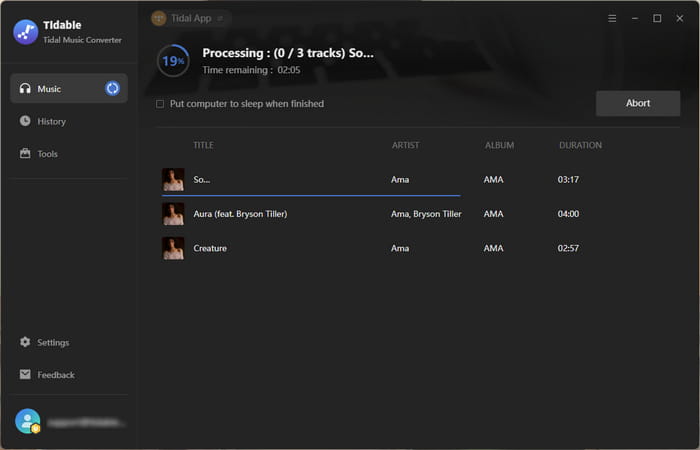The image size is (700, 450).
Task: Click artist Ama, Bryson Tiller
Action: (426, 214)
